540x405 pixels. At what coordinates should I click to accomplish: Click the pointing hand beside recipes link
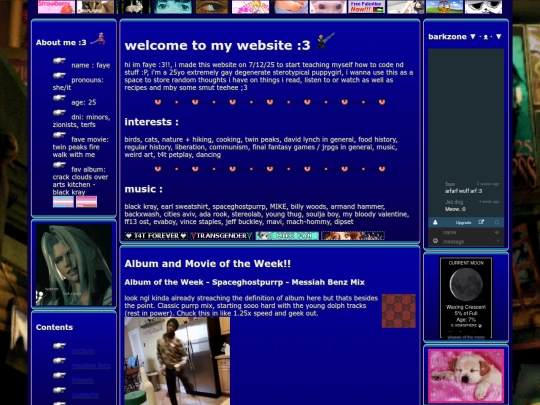59,346
